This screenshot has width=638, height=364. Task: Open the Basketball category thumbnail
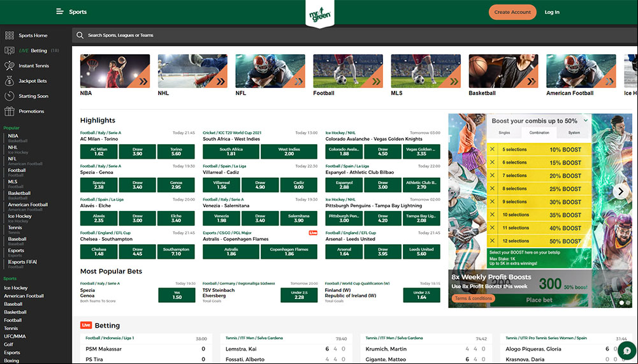(x=504, y=71)
